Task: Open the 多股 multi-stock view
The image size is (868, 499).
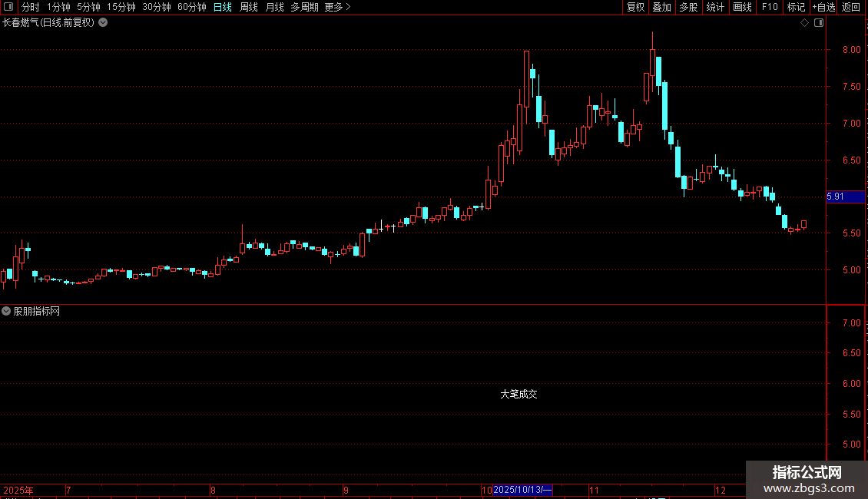Action: coord(688,7)
